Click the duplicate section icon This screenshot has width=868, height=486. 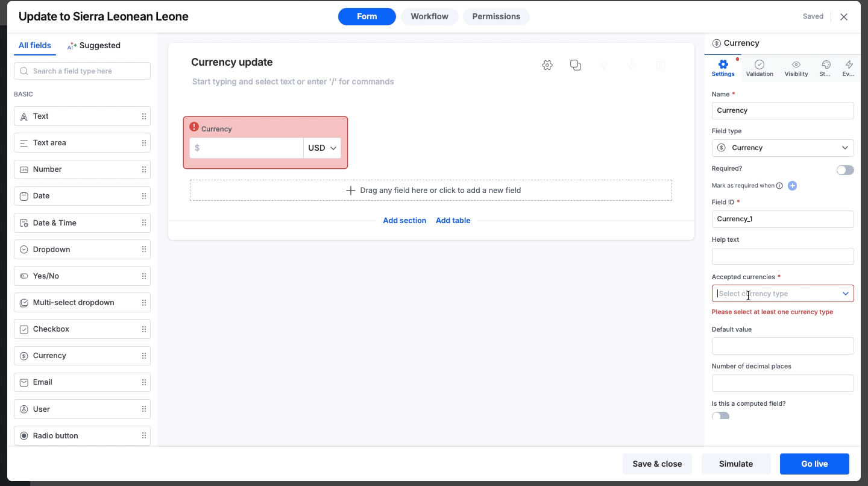coord(576,65)
